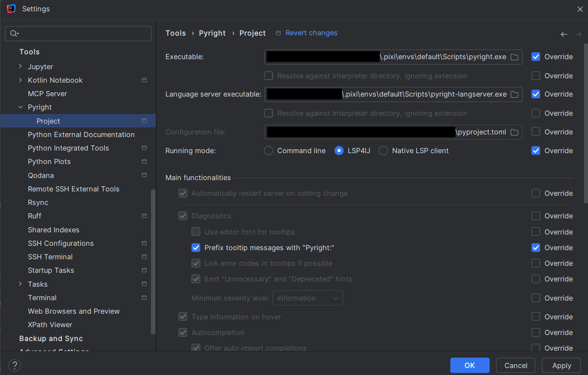Open file picker for Configuration file
Viewport: 588px width, 375px height.
(x=514, y=132)
